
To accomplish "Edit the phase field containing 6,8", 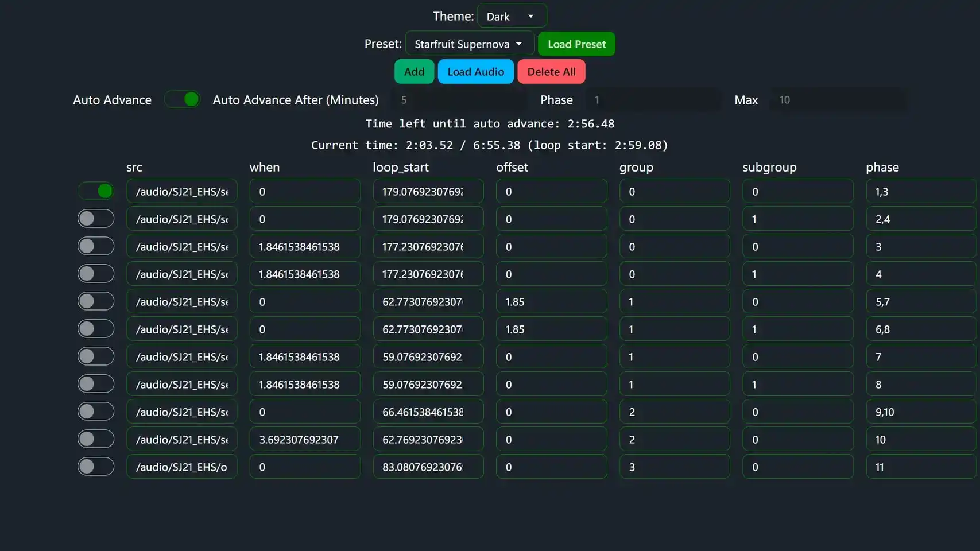I will tap(920, 329).
